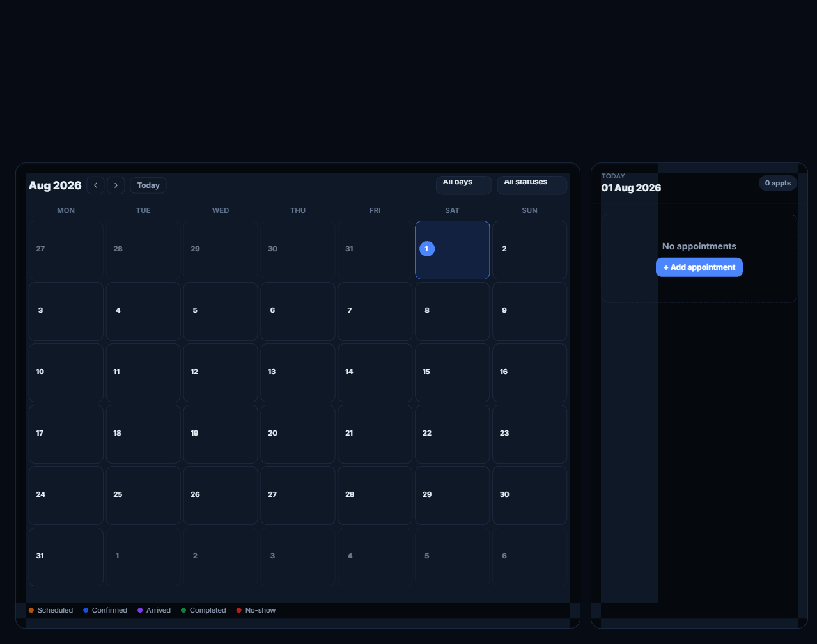This screenshot has width=817, height=644.
Task: Select day 15 cell
Action: [453, 373]
